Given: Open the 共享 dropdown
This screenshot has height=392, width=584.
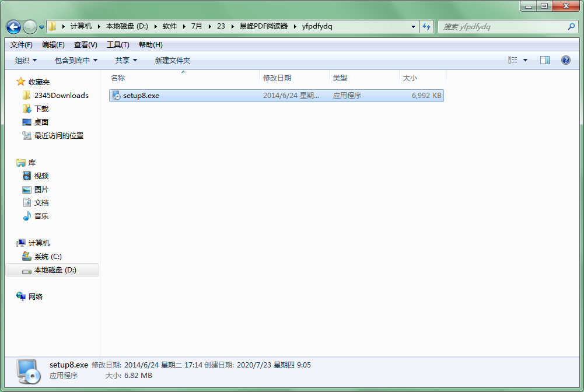Looking at the screenshot, I should [x=126, y=60].
